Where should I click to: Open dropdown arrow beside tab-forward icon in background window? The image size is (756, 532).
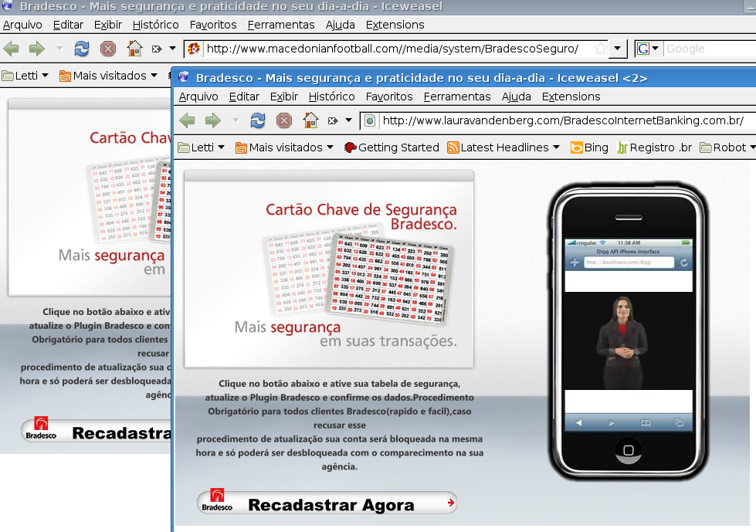tap(173, 49)
